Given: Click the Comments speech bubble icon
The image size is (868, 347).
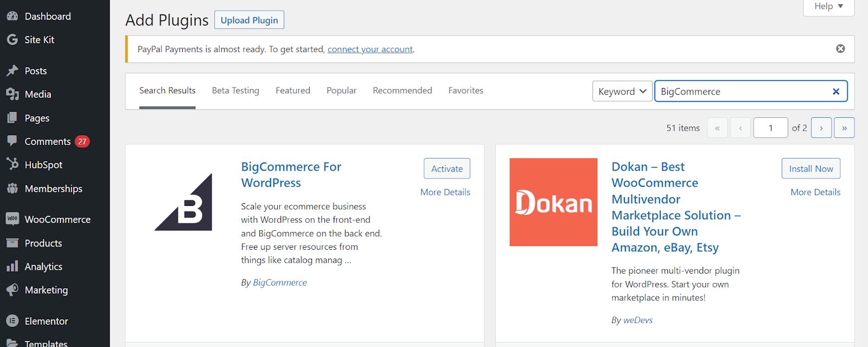Looking at the screenshot, I should [x=12, y=141].
